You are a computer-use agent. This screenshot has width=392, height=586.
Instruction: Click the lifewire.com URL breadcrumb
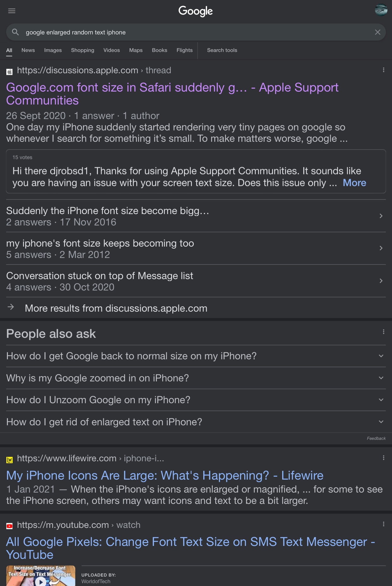[91, 458]
